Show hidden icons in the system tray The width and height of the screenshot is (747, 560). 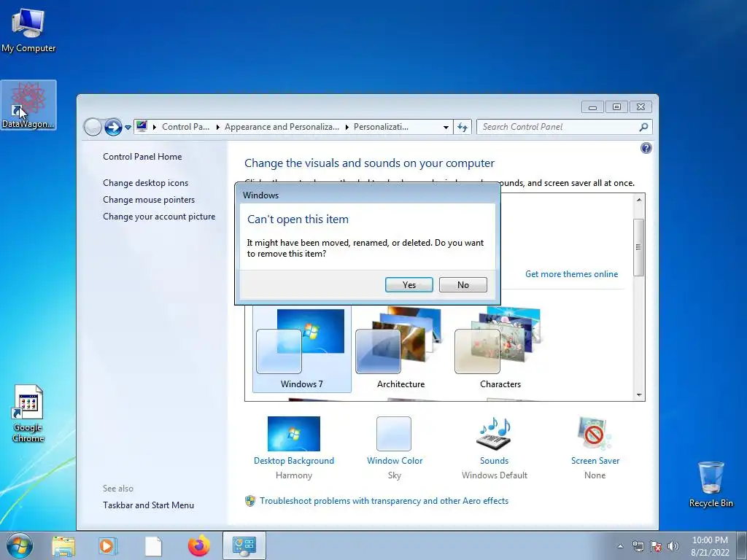coord(620,546)
